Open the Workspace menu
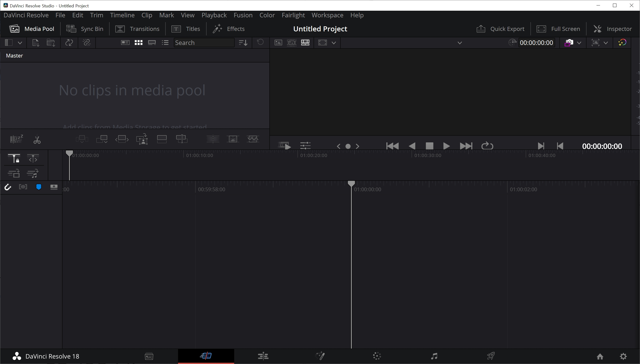Viewport: 640px width, 364px height. pos(327,15)
